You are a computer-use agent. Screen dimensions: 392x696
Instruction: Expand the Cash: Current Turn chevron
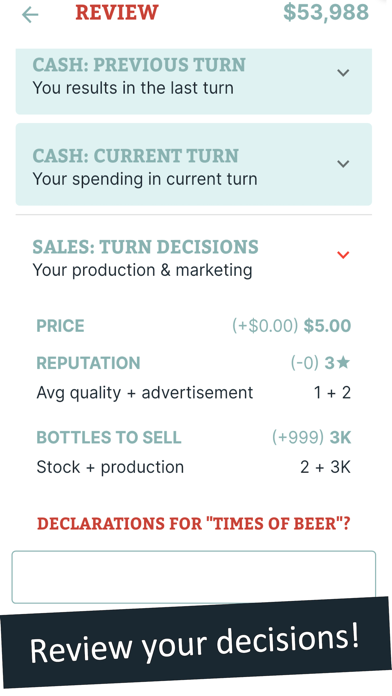[x=343, y=164]
